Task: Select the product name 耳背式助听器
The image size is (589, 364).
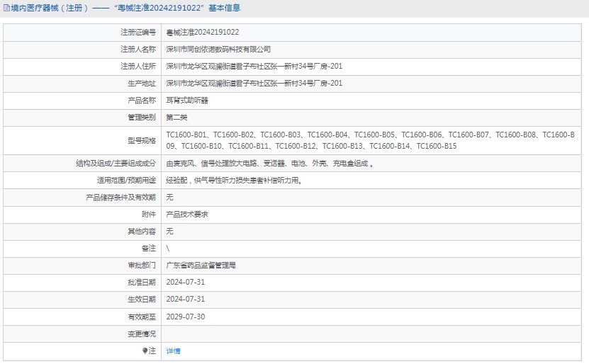Action: coord(187,101)
